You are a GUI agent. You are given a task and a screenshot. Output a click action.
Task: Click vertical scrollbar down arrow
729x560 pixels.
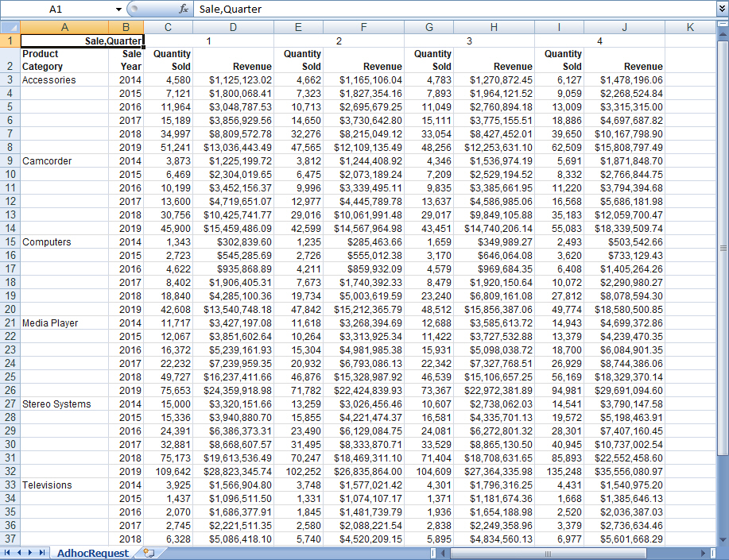click(x=723, y=539)
